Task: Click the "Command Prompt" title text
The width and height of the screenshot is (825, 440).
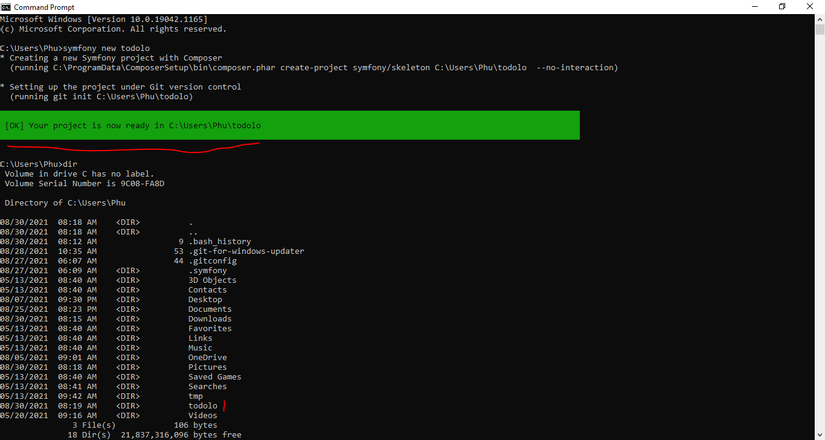Action: (x=44, y=7)
